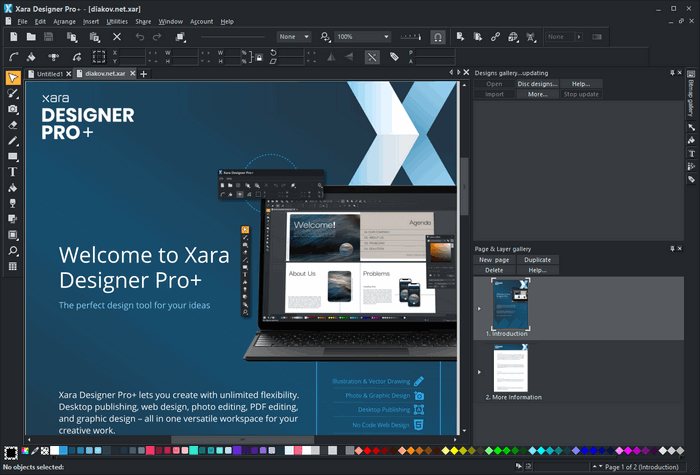Switch to the diakov.net.xar tab
The height and width of the screenshot is (475, 700).
click(x=105, y=74)
